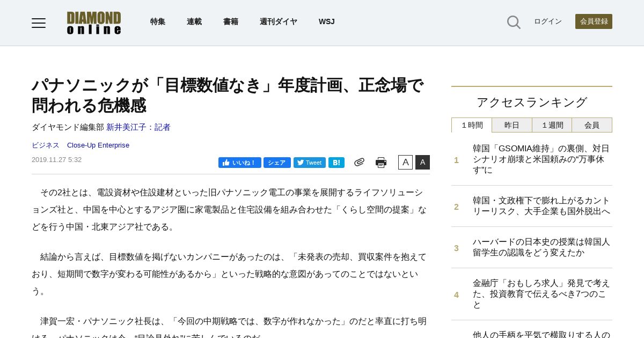Select the normal font size A
The image size is (644, 338).
tap(405, 162)
